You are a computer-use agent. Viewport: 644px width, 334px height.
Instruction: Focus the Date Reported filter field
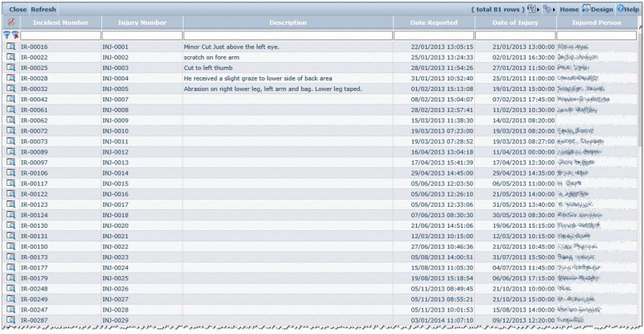[434, 35]
